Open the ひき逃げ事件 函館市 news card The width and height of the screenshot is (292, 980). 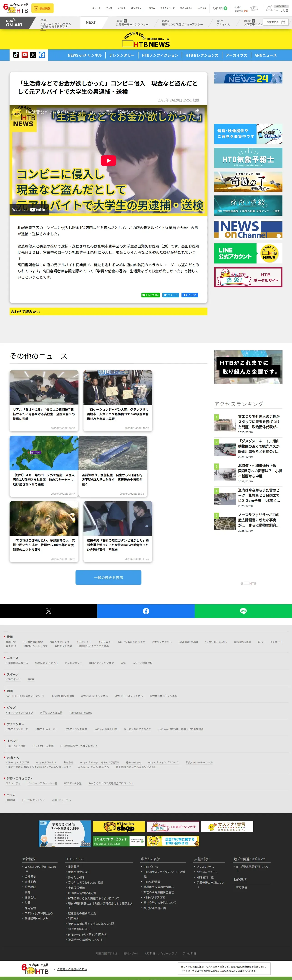pyautogui.click(x=118, y=532)
